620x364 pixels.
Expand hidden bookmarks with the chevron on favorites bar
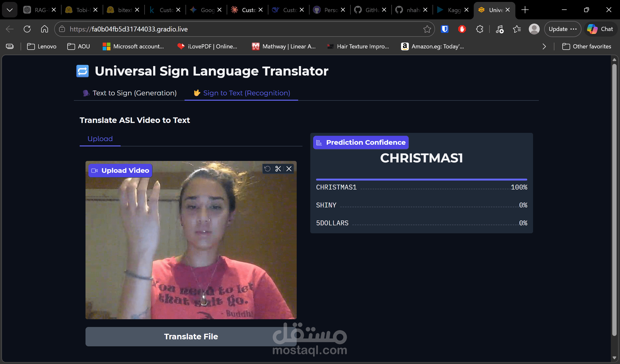544,46
